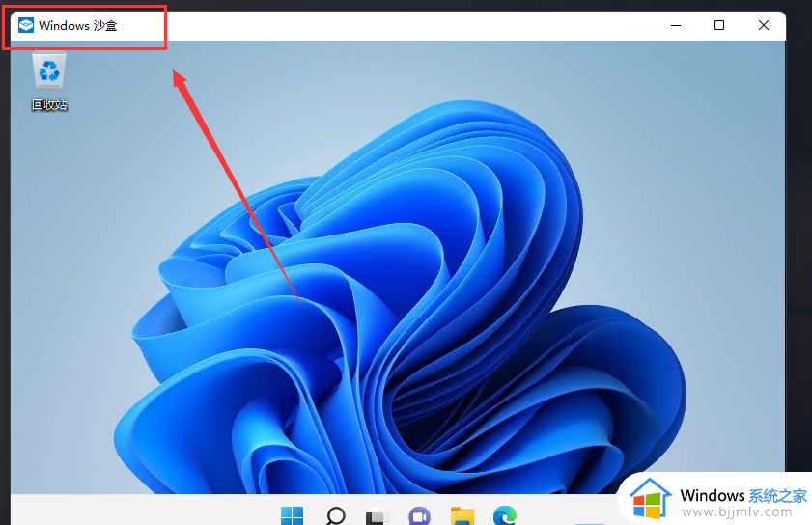This screenshot has height=525, width=812.
Task: Open Task View on sandbox taskbar
Action: (377, 515)
